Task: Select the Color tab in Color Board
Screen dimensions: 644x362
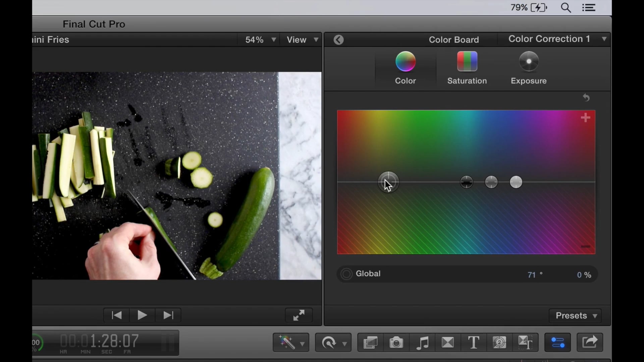Action: point(406,67)
